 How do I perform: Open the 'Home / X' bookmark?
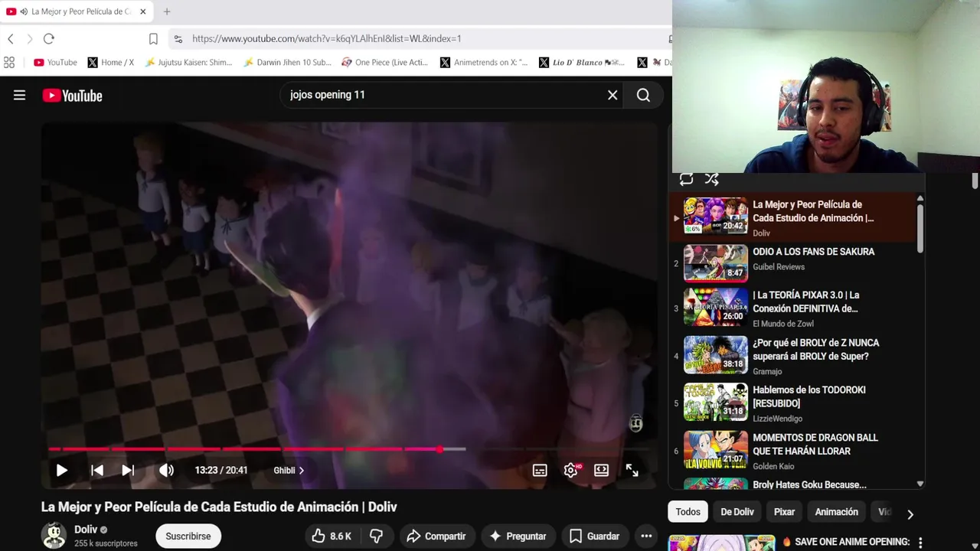point(111,62)
